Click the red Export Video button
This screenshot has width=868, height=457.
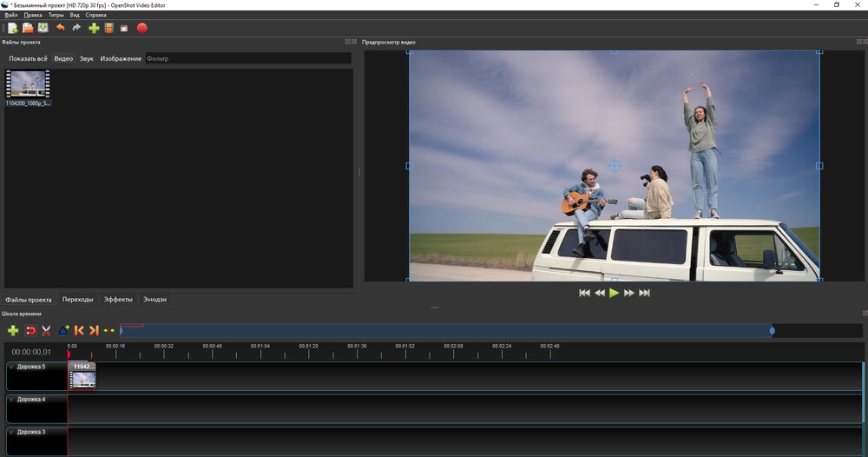[141, 28]
